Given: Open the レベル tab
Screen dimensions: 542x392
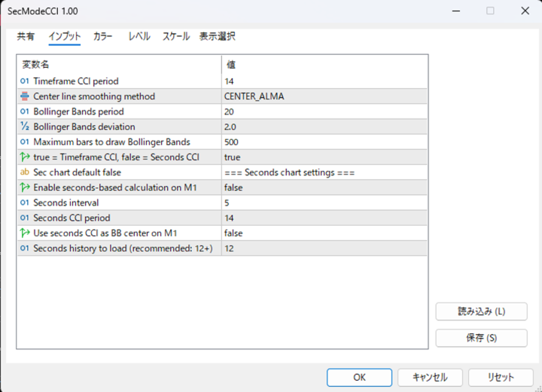Looking at the screenshot, I should click(x=139, y=36).
